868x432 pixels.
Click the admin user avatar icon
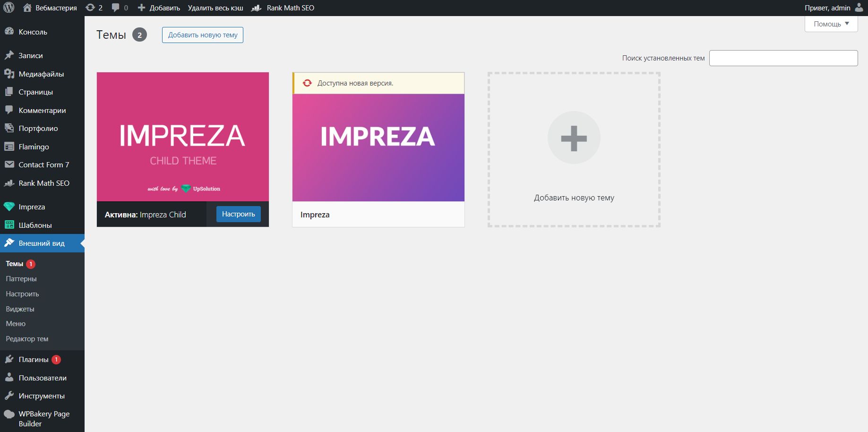(859, 7)
